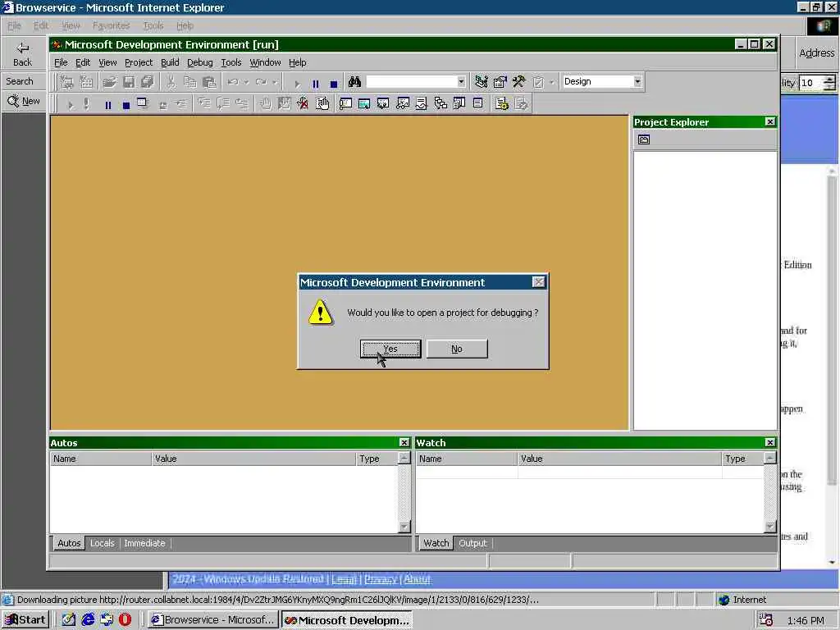
Task: Click the Properties Window toolbar icon
Action: click(x=500, y=82)
